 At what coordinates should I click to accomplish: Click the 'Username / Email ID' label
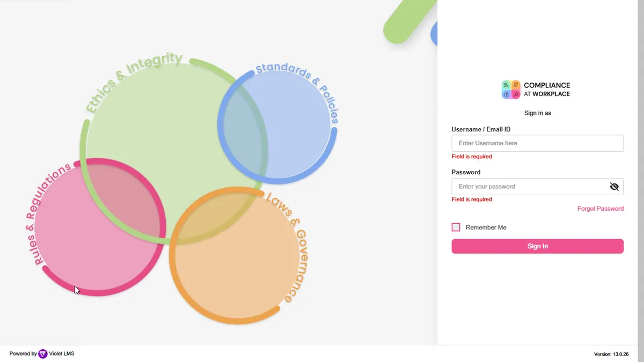pos(481,129)
